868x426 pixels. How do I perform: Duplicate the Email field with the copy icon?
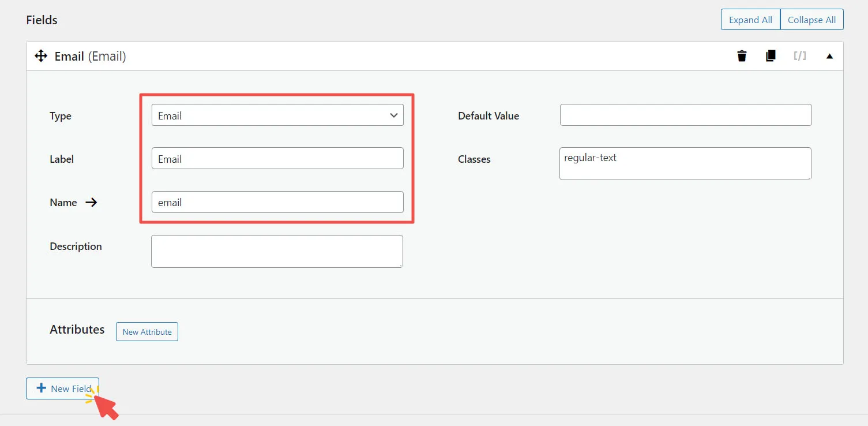(x=771, y=55)
